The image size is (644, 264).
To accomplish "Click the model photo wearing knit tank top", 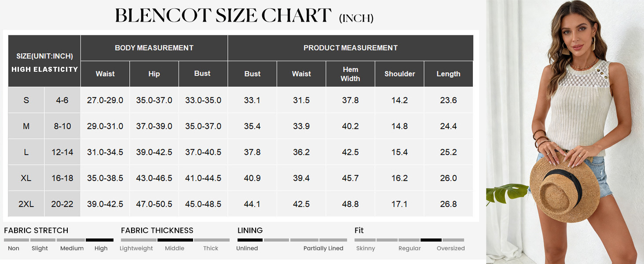I will [x=565, y=132].
